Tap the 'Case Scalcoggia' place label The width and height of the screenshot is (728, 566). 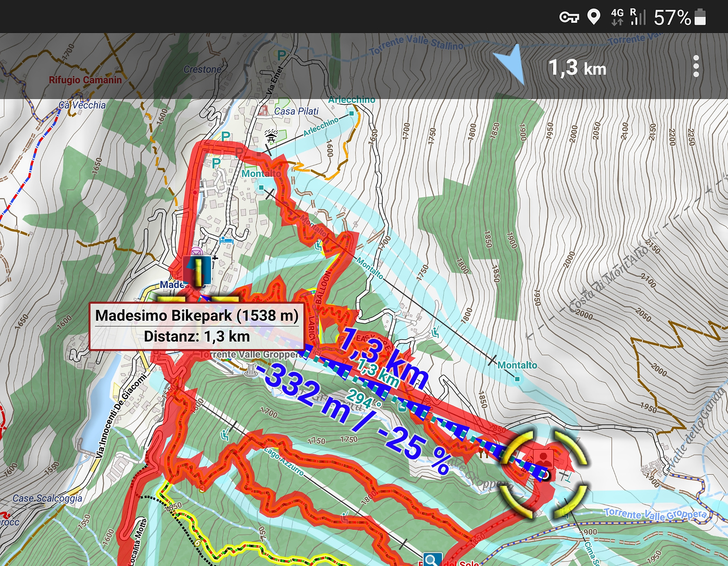47,498
